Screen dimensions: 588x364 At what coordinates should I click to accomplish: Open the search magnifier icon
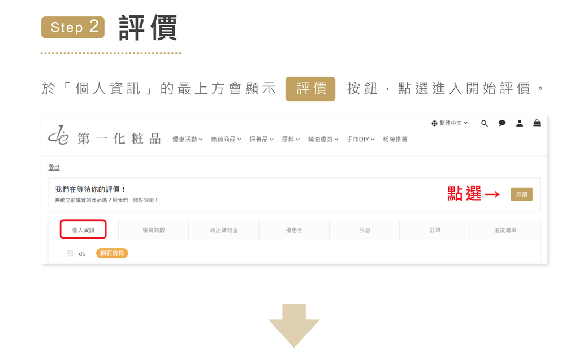tap(484, 123)
